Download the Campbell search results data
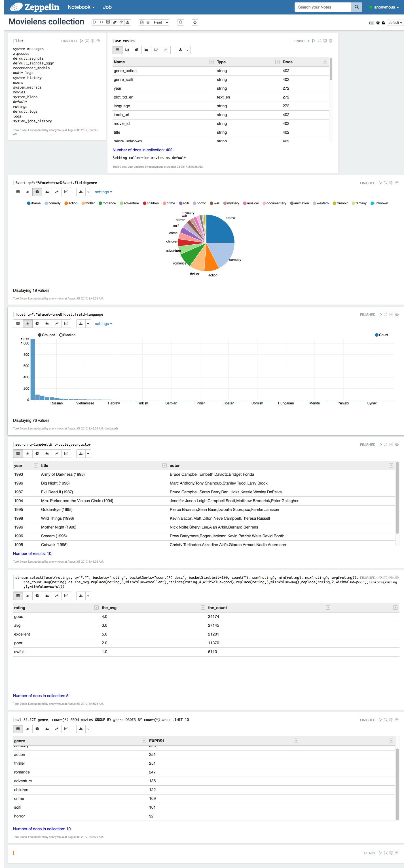This screenshot has width=404, height=868. tap(81, 453)
